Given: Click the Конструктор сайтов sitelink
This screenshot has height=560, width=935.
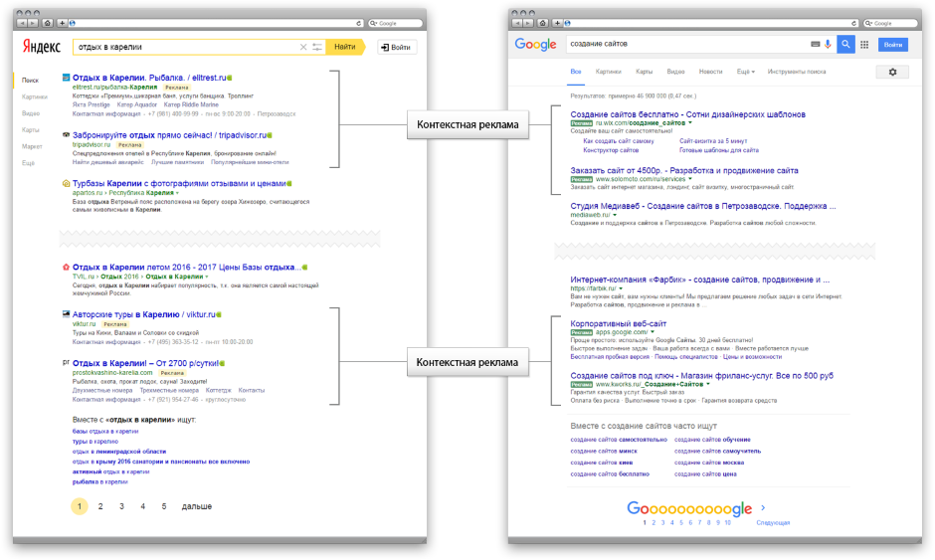Looking at the screenshot, I should point(611,150).
